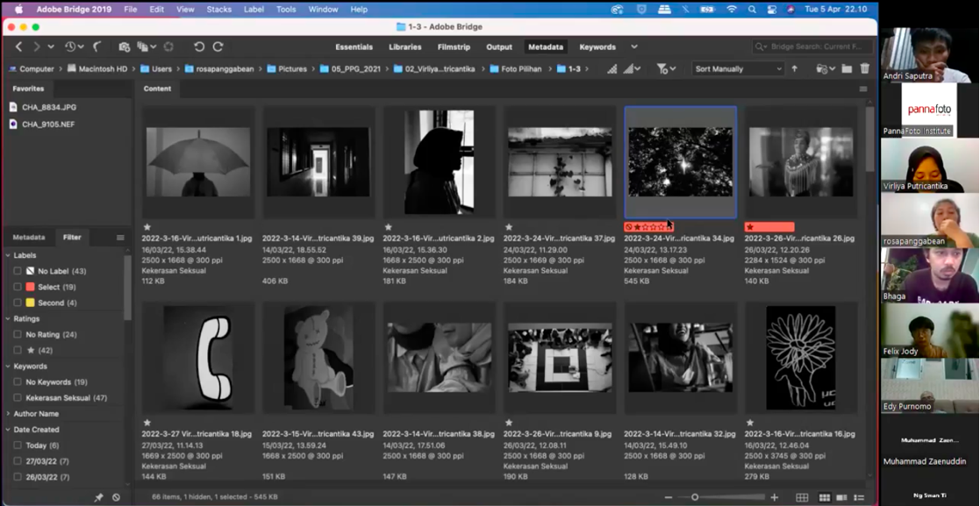Click the thumbnail size slider
Screen dimensions: 980x506
pos(721,497)
